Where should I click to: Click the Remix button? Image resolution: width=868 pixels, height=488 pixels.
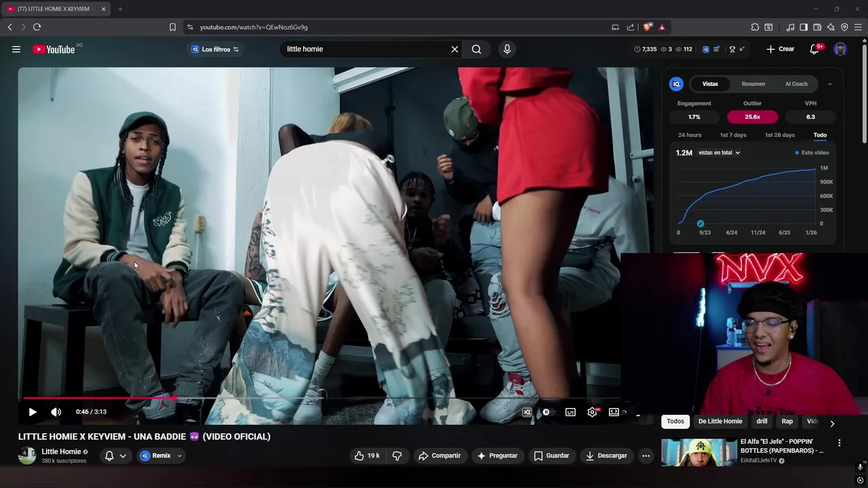point(156,455)
